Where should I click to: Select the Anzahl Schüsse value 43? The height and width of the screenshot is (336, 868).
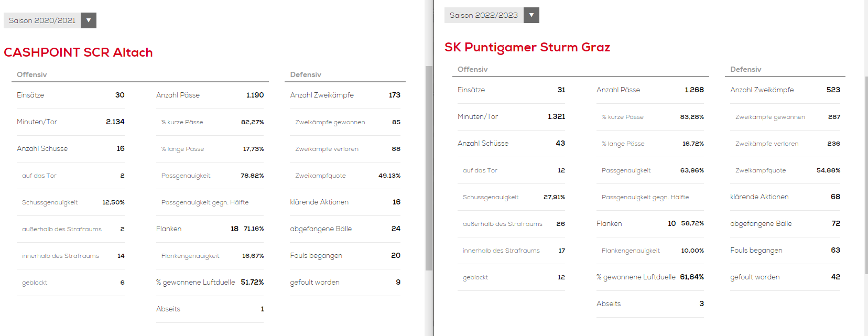(x=561, y=143)
